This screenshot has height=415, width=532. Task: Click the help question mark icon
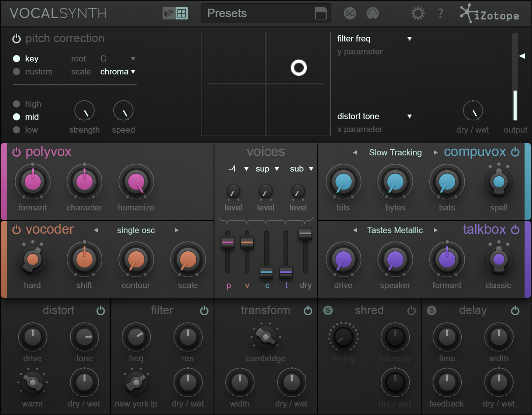point(440,14)
